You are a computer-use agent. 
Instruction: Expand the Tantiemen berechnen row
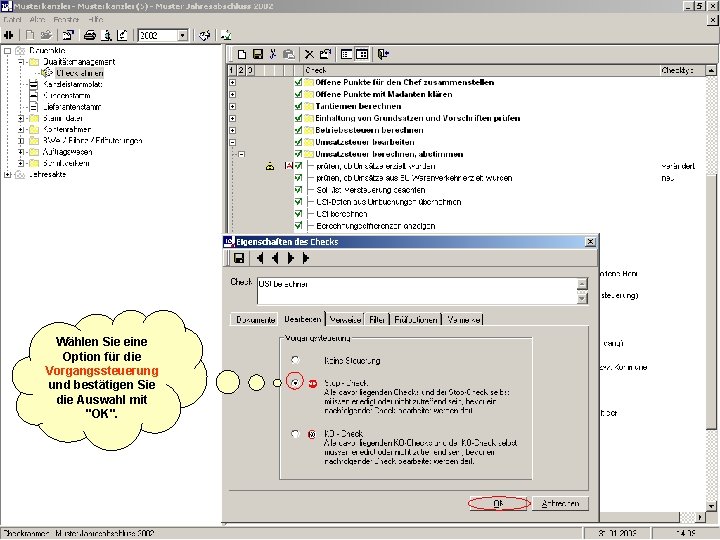(x=233, y=106)
